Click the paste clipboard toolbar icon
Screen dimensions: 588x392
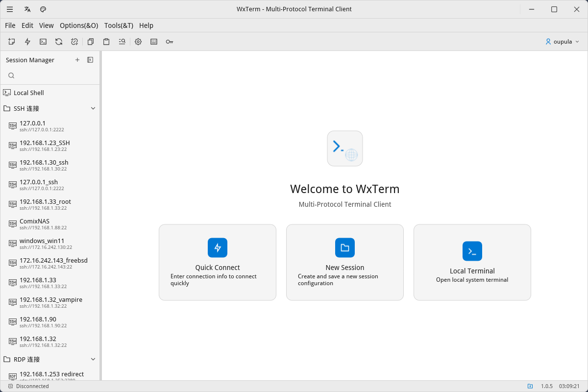(x=106, y=42)
